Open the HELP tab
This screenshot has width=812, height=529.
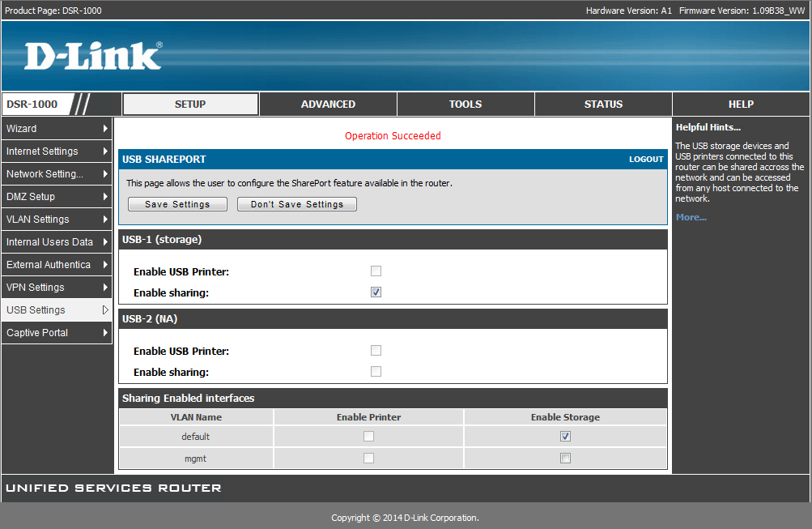click(x=741, y=105)
